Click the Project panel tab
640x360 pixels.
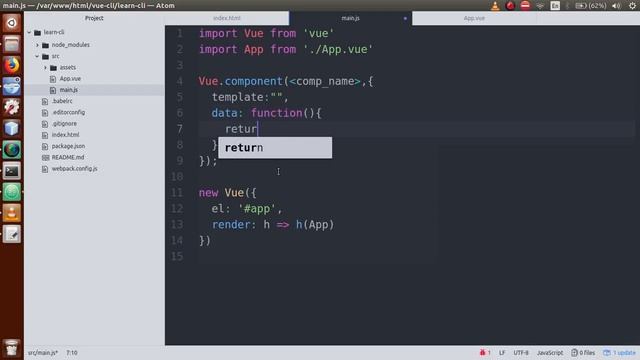click(94, 18)
